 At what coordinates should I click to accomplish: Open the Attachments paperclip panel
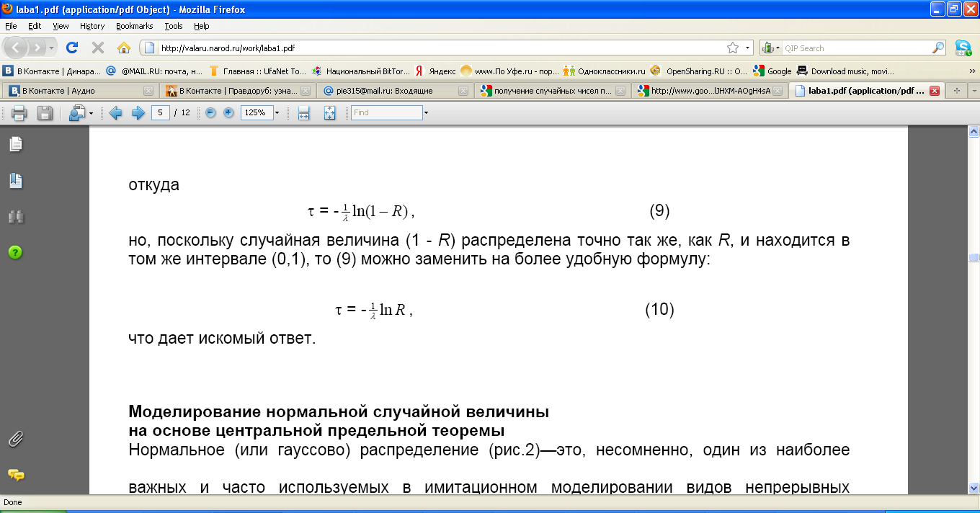15,438
